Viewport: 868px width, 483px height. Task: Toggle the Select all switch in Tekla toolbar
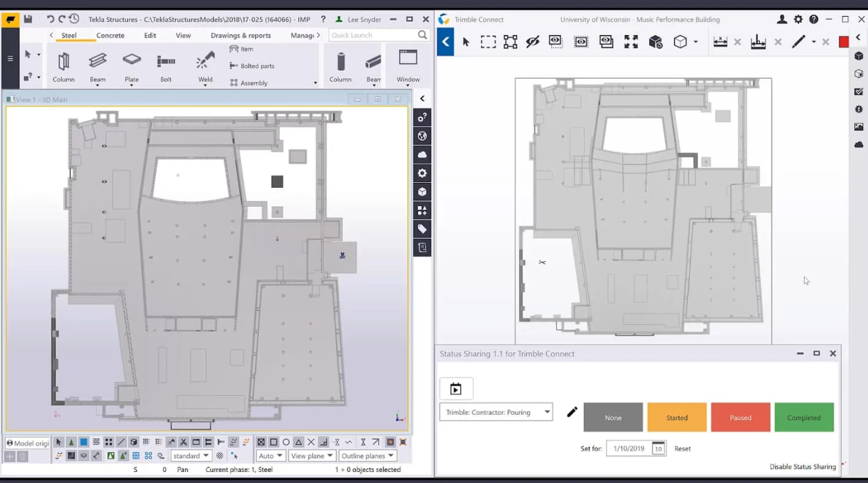click(59, 442)
